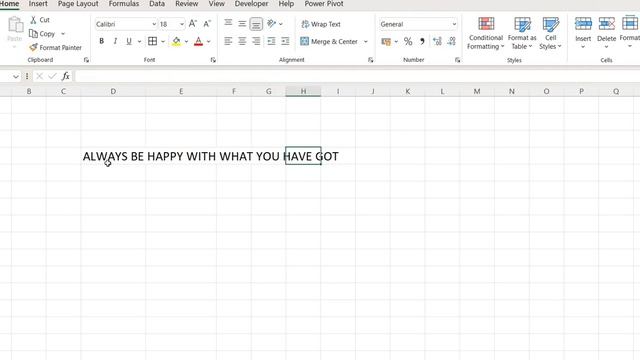Click Merge & Center button
Screen dimensions: 640x360
click(x=329, y=41)
